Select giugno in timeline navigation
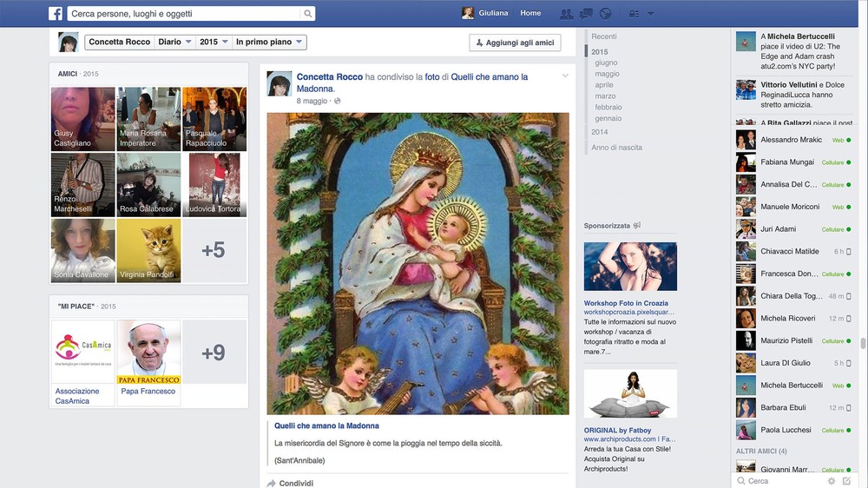Screen dimensions: 868x488 (x=606, y=63)
